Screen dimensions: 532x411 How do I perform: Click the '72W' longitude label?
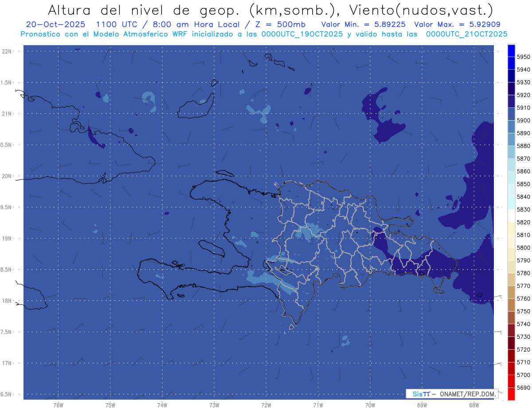[266, 405]
